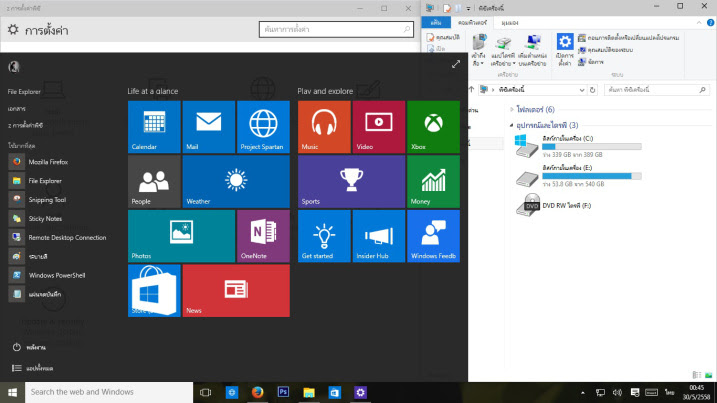The height and width of the screenshot is (403, 717).
Task: Open File Explorer link above เอกสาร
Action: pyautogui.click(x=24, y=91)
